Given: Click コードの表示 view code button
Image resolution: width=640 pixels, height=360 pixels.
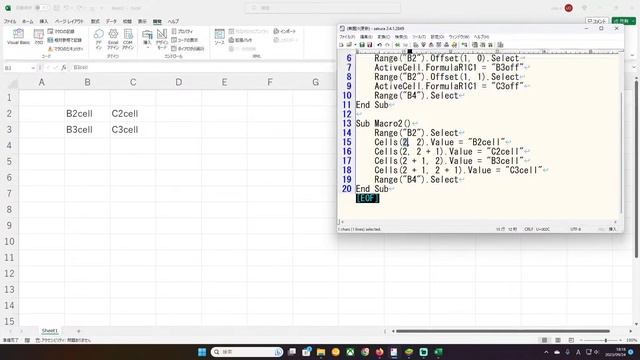Looking at the screenshot, I should point(184,40).
